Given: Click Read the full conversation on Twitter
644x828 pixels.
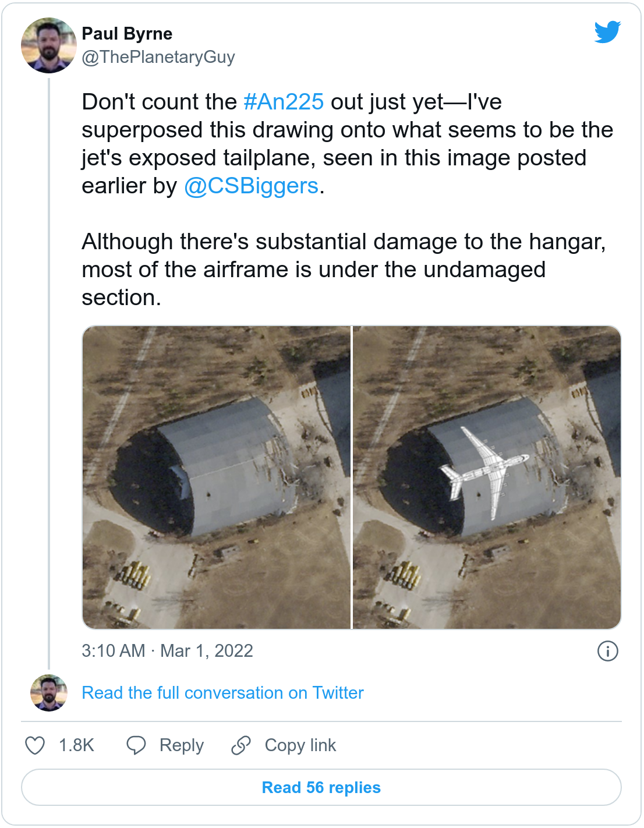Looking at the screenshot, I should pos(222,693).
